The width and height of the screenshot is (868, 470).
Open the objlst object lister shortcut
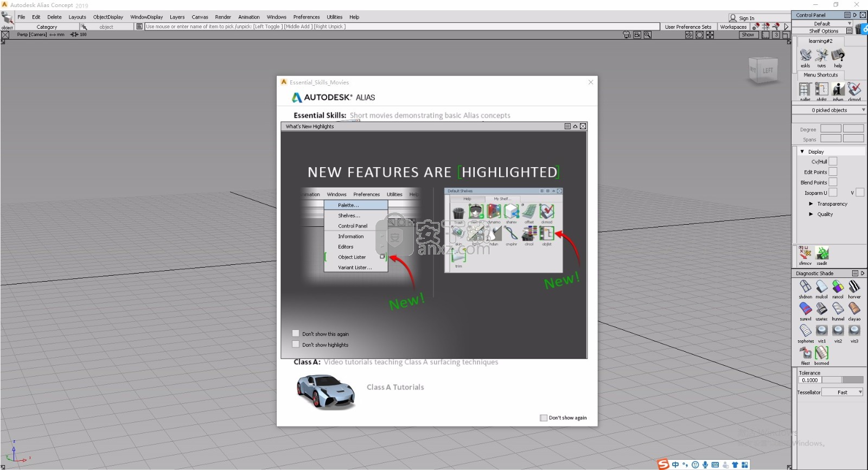[x=822, y=89]
